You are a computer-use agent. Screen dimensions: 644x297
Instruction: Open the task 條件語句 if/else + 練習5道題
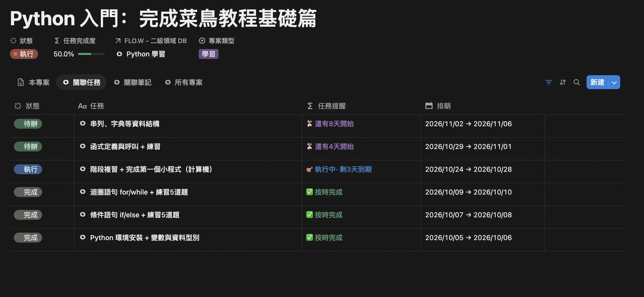(x=135, y=215)
